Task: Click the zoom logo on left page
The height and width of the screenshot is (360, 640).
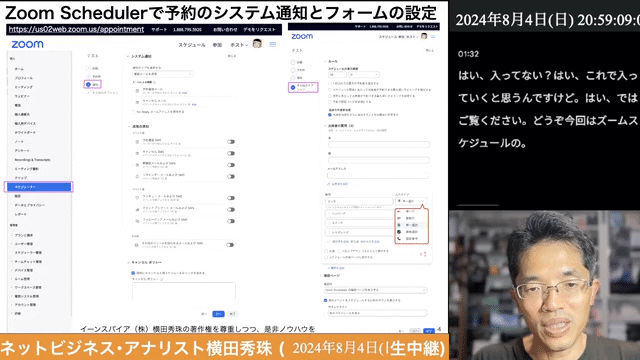Action: tap(27, 44)
